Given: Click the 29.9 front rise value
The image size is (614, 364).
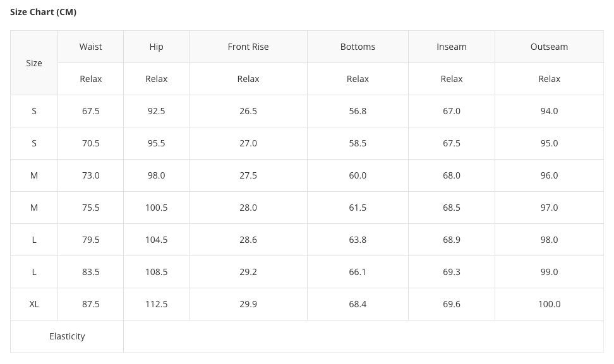Looking at the screenshot, I should (248, 304).
